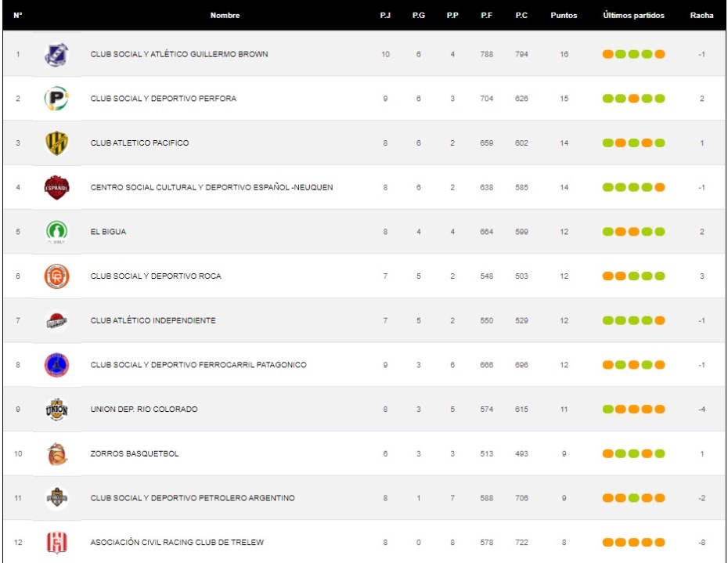
Task: Click the Perfora club logo
Action: pos(56,99)
